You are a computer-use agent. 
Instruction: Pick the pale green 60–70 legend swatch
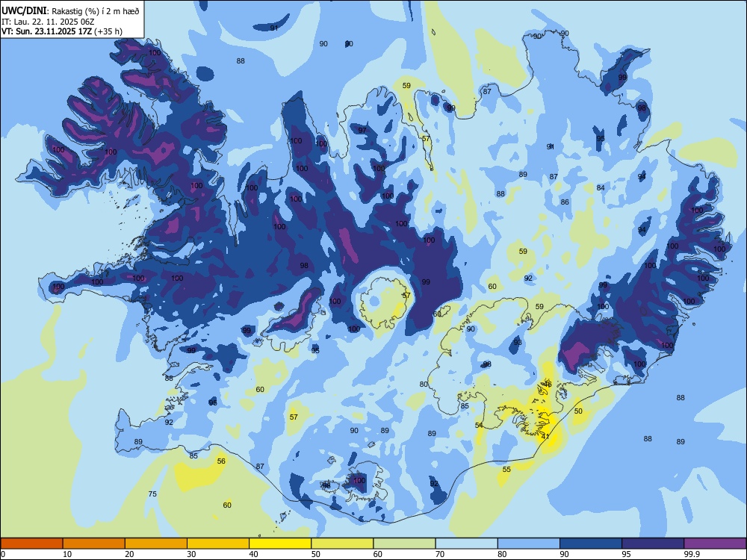[404, 544]
